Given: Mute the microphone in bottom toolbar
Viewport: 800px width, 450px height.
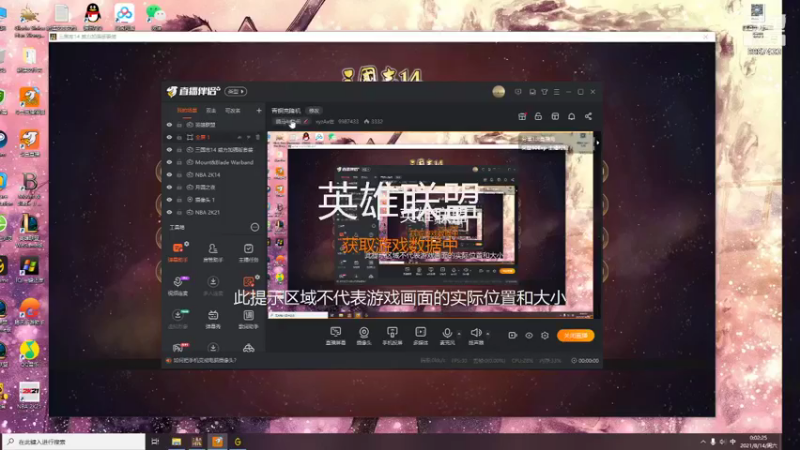Looking at the screenshot, I should coord(447,336).
